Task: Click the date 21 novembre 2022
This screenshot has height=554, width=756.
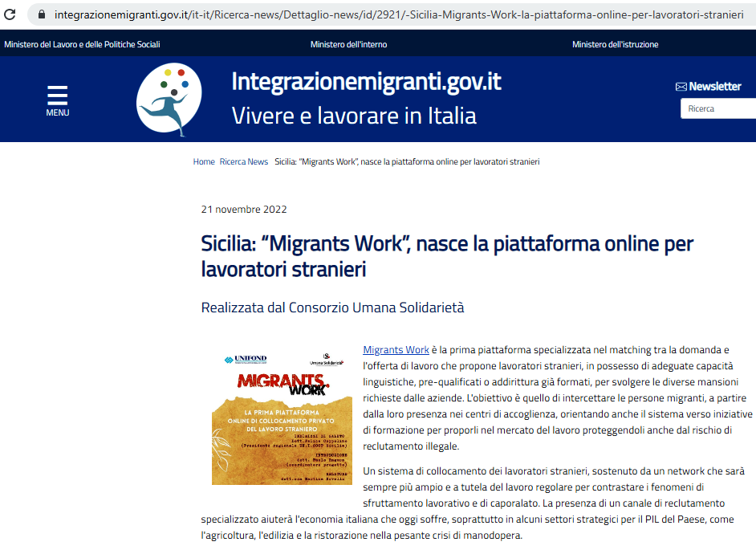Action: click(x=244, y=210)
